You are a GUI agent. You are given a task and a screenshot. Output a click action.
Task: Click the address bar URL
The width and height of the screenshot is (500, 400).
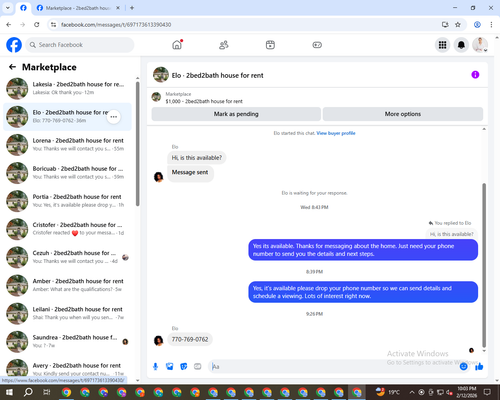116,25
